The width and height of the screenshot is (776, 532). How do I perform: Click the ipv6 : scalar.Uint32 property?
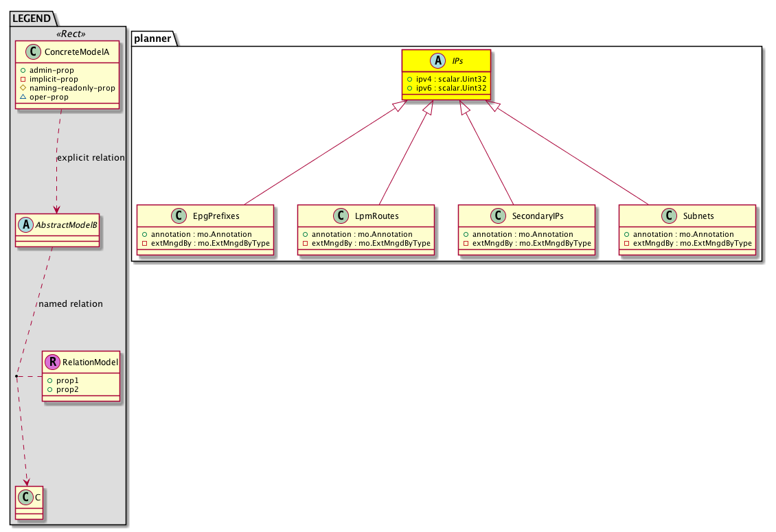[x=450, y=89]
